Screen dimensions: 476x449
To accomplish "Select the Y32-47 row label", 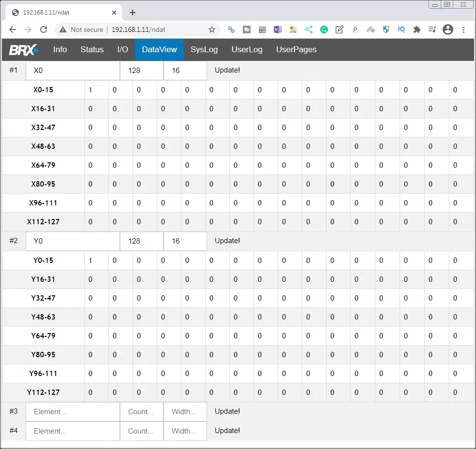I will (43, 298).
